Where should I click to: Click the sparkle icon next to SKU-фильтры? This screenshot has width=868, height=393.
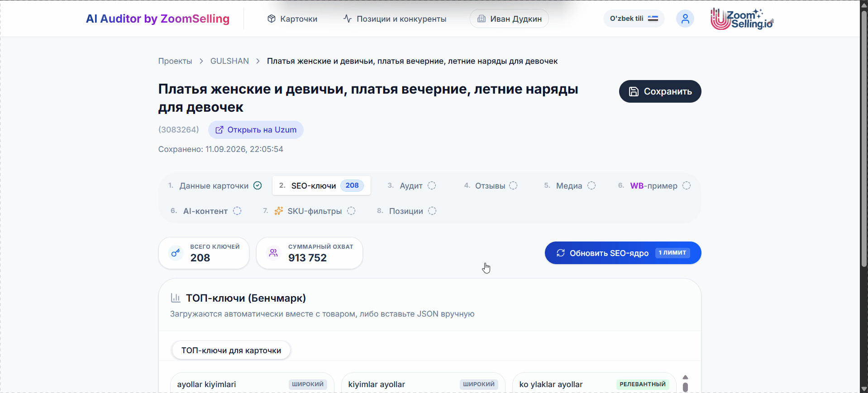[x=279, y=211]
